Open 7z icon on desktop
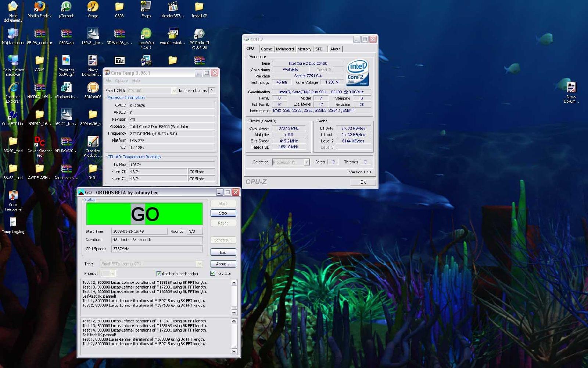This screenshot has height=368, width=588. tap(119, 60)
